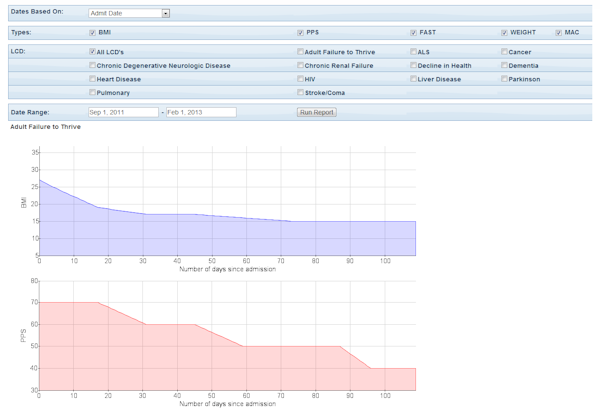Viewport: 600px width, 412px height.
Task: Click the start date field Sep 1, 2011
Action: pos(123,112)
